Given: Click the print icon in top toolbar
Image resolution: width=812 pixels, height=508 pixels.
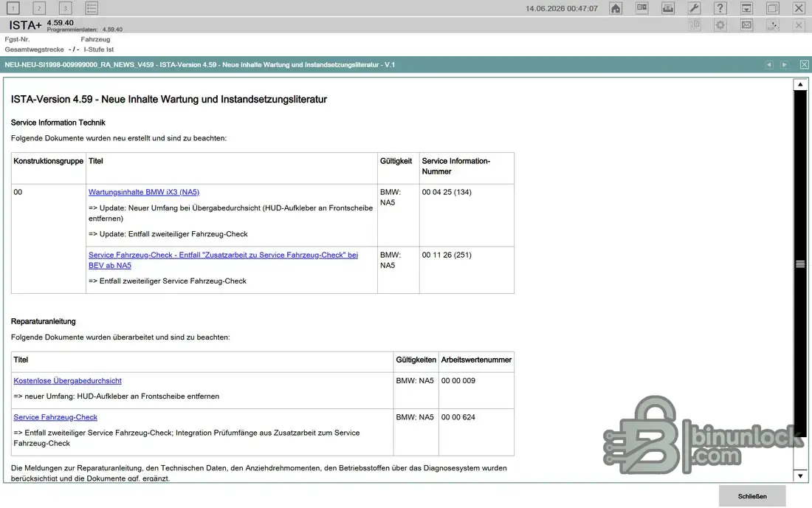Looking at the screenshot, I should [668, 8].
